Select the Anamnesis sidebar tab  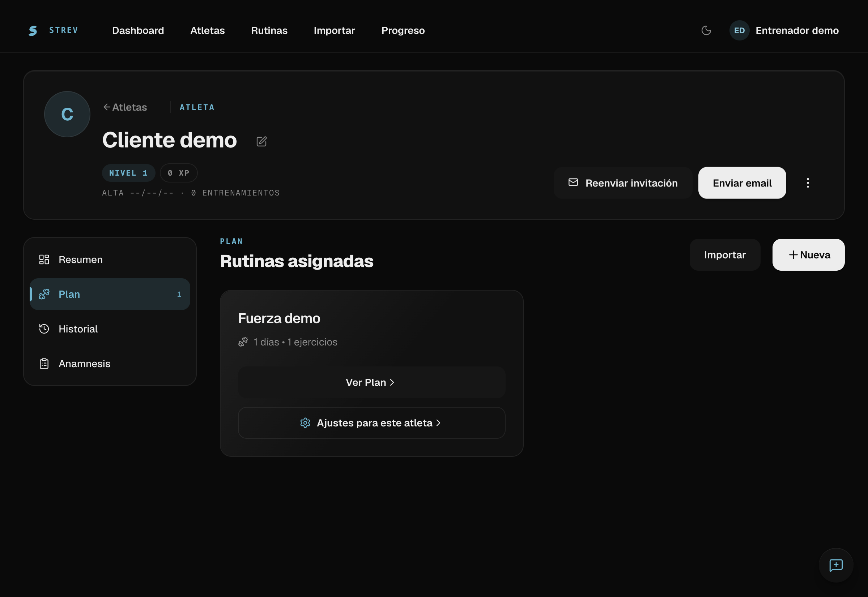pos(110,364)
